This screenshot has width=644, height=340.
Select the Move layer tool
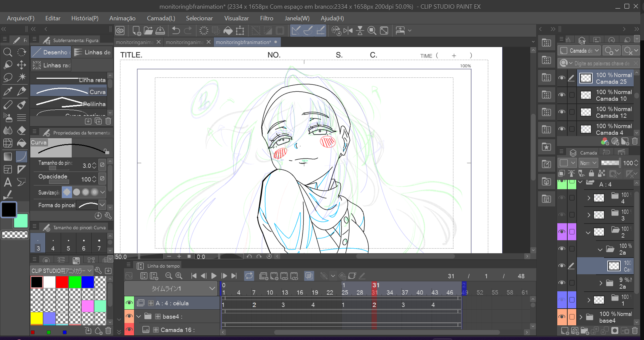pyautogui.click(x=21, y=65)
